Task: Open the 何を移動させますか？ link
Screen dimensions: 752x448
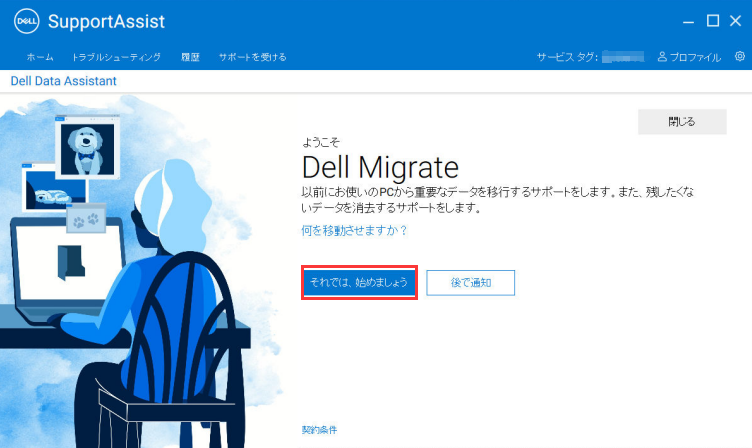Action: pyautogui.click(x=354, y=231)
